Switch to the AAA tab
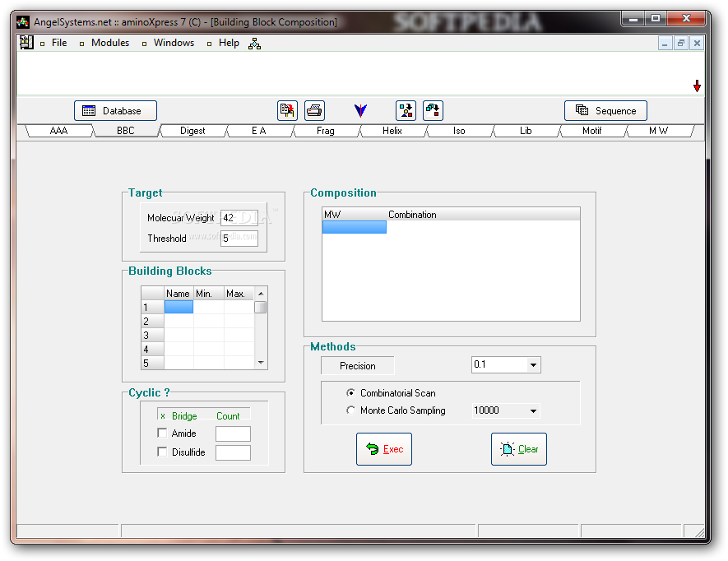The height and width of the screenshot is (561, 728). click(58, 131)
